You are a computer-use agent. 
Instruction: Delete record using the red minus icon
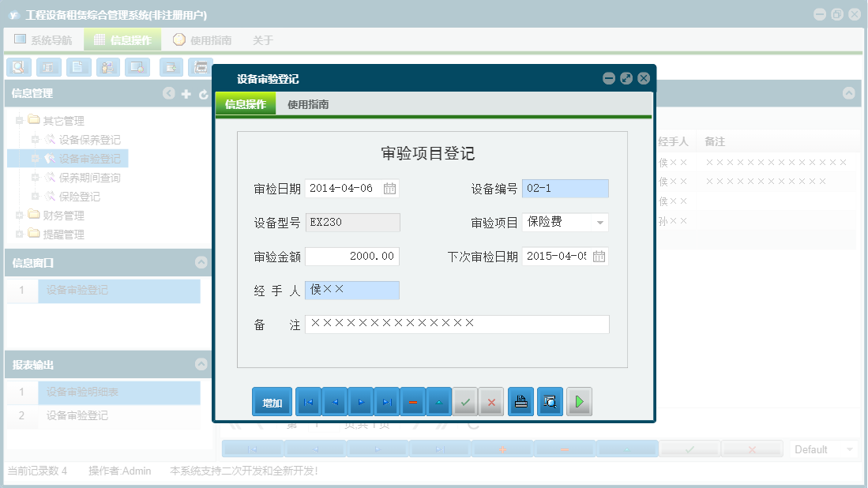point(413,401)
